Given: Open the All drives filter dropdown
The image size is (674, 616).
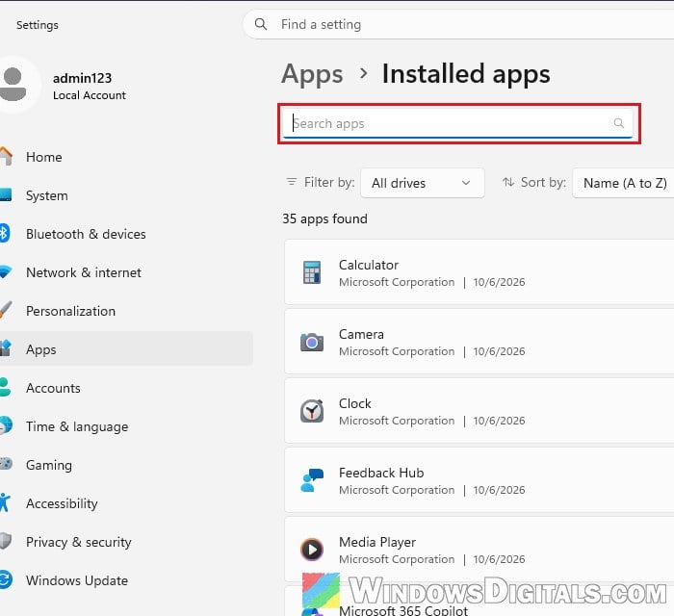Looking at the screenshot, I should click(x=423, y=183).
